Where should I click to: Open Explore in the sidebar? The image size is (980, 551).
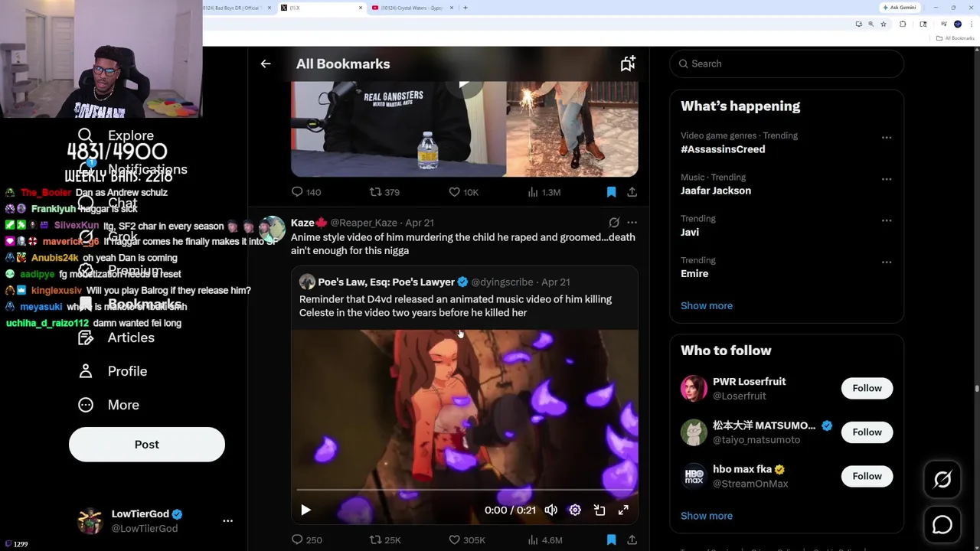[x=116, y=135]
